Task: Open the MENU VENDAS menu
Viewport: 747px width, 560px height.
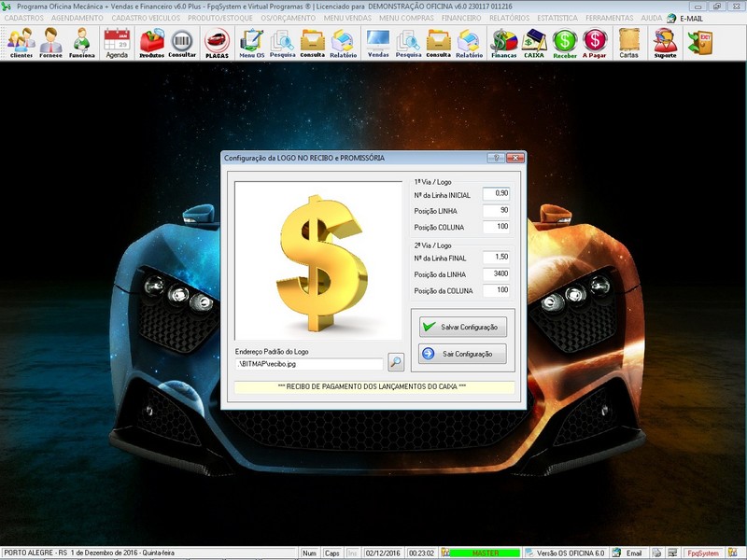Action: click(347, 18)
